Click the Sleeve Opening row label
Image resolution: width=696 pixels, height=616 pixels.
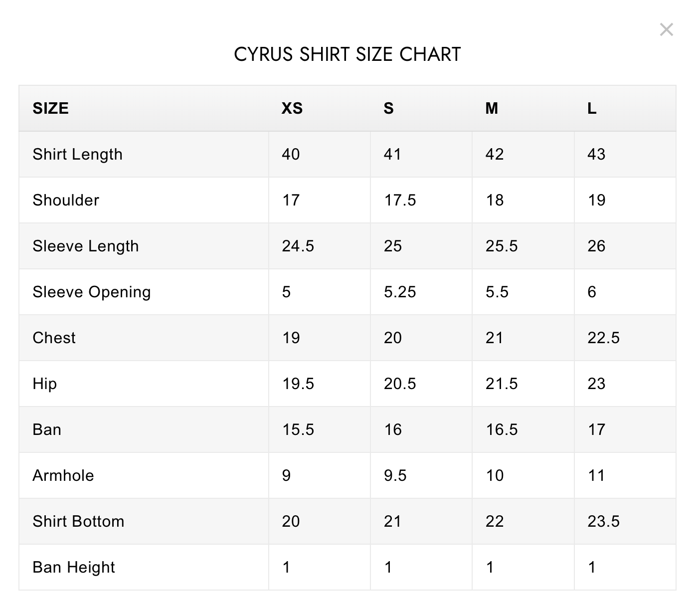coord(92,292)
